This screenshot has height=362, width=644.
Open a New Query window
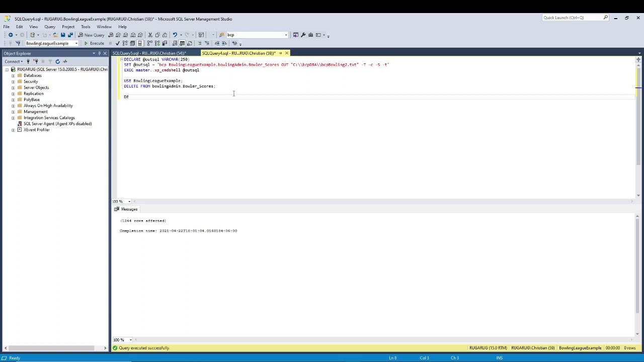point(91,35)
